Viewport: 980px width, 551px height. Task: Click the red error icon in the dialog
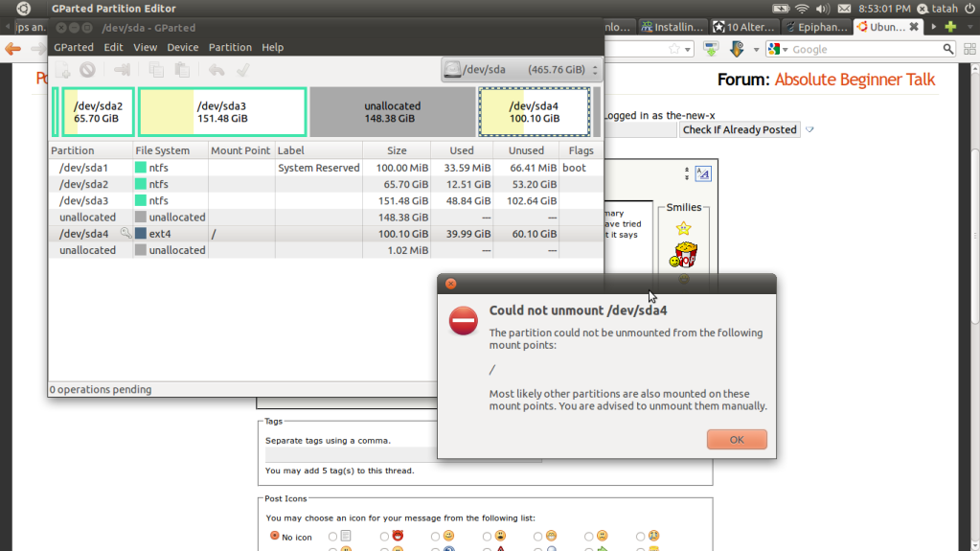(463, 321)
